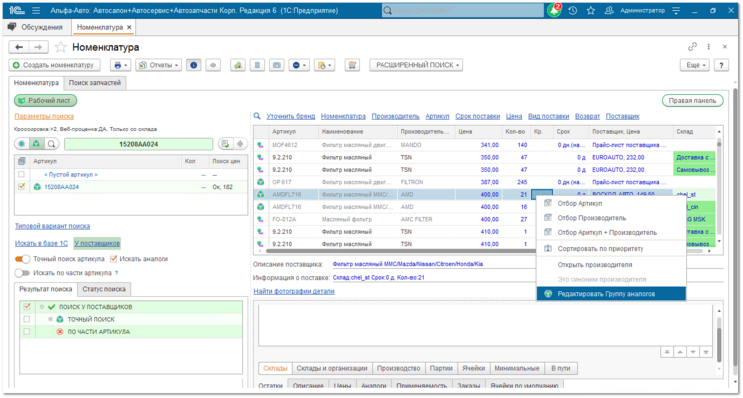Select the purple dot search mode icon
Image resolution: width=743 pixels, height=398 pixels.
22,144
